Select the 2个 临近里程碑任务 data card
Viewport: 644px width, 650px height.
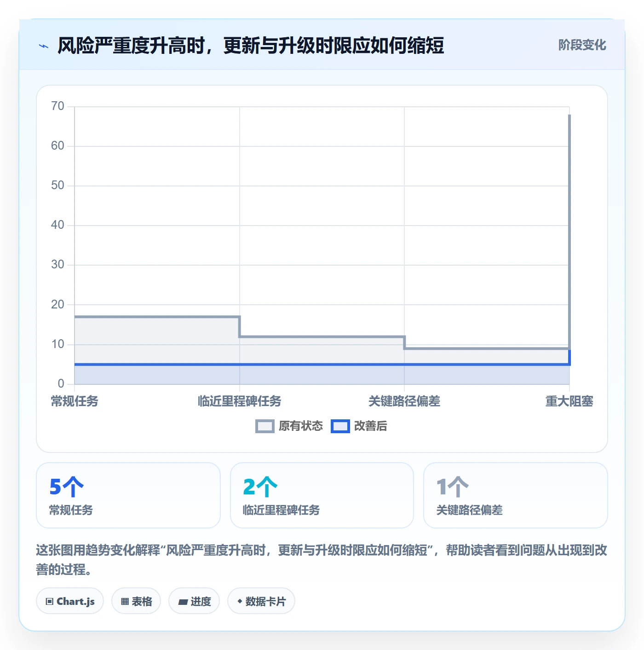pos(322,495)
